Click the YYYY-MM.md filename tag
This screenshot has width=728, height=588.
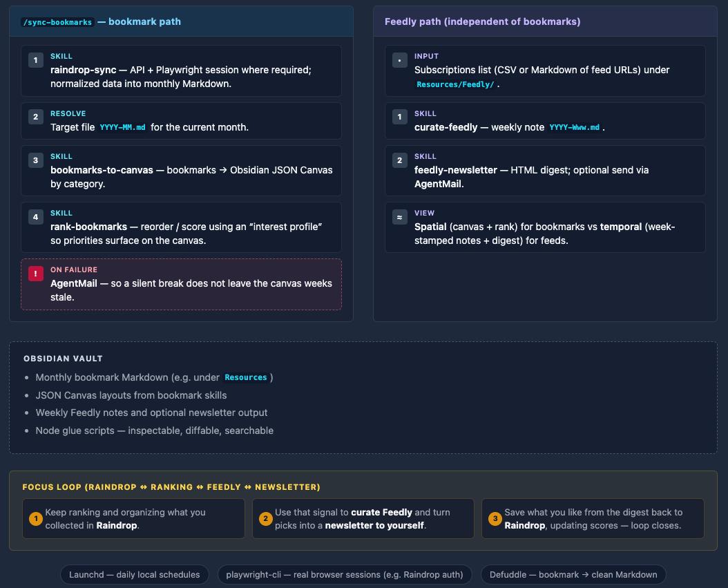tap(122, 128)
